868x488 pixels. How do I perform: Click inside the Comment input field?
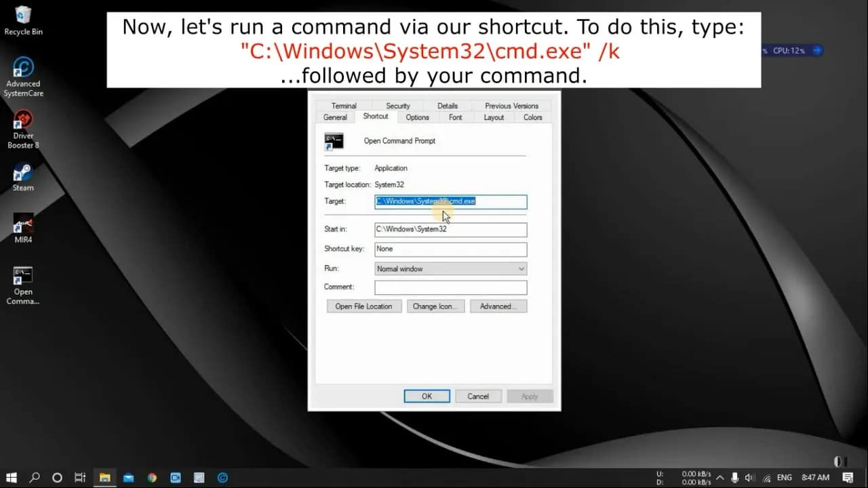click(x=450, y=287)
